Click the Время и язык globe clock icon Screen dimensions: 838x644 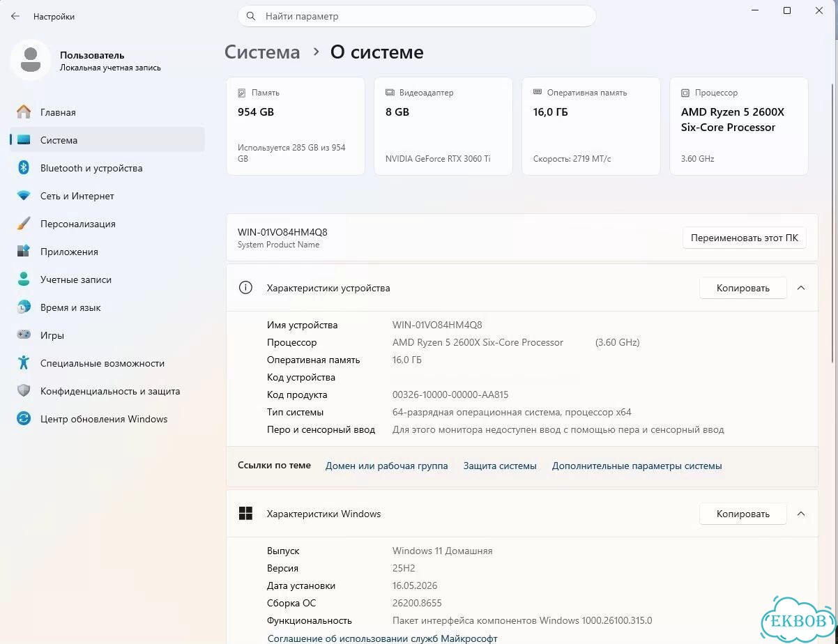24,307
